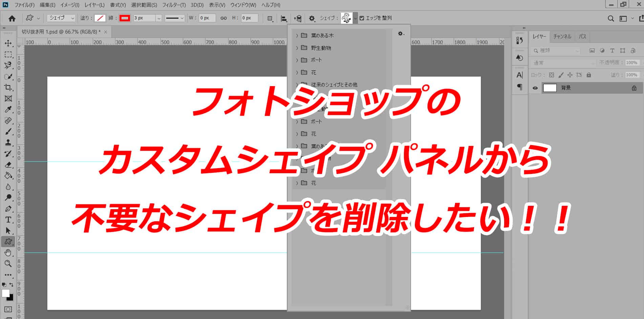
Task: Open the path arrangement button
Action: pos(298,18)
